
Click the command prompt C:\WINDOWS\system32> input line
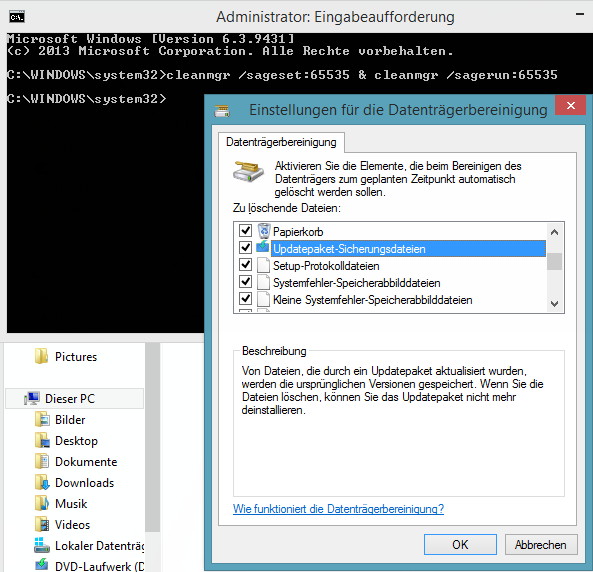[x=87, y=99]
